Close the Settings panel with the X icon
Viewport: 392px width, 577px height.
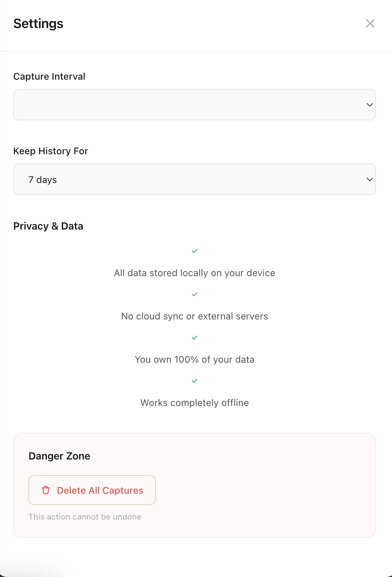(370, 23)
